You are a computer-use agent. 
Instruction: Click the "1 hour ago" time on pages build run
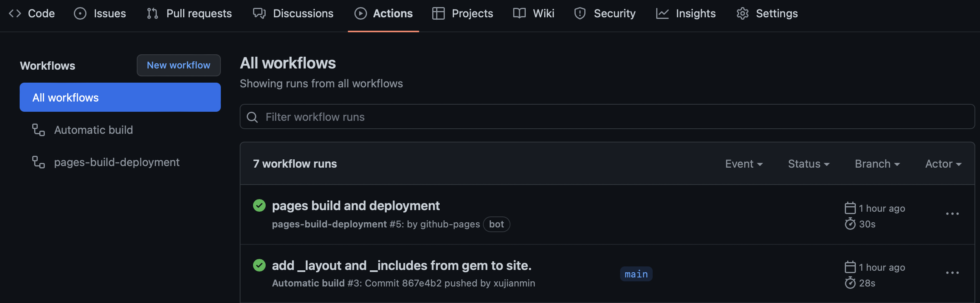coord(882,208)
